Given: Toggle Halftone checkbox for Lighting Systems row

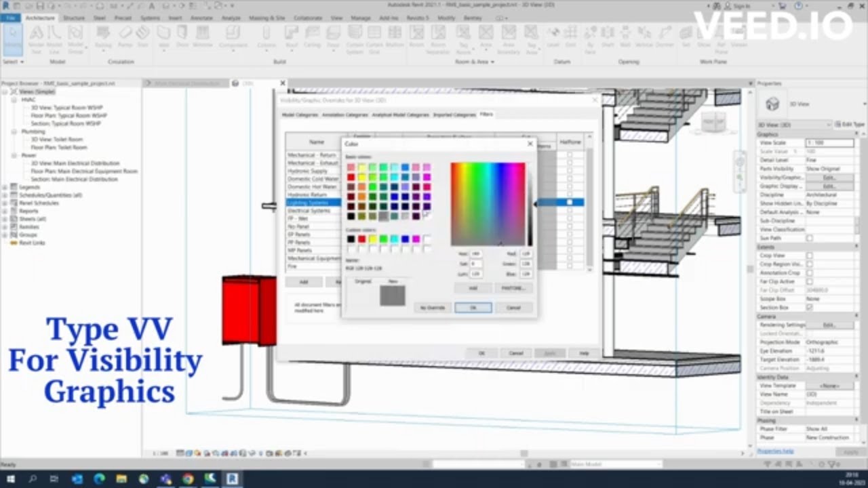Looking at the screenshot, I should click(570, 202).
